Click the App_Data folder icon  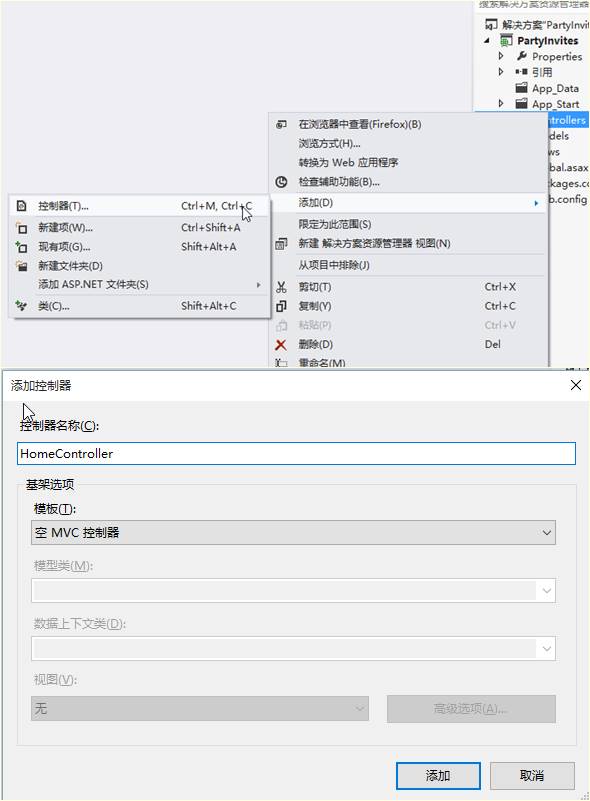coord(522,88)
